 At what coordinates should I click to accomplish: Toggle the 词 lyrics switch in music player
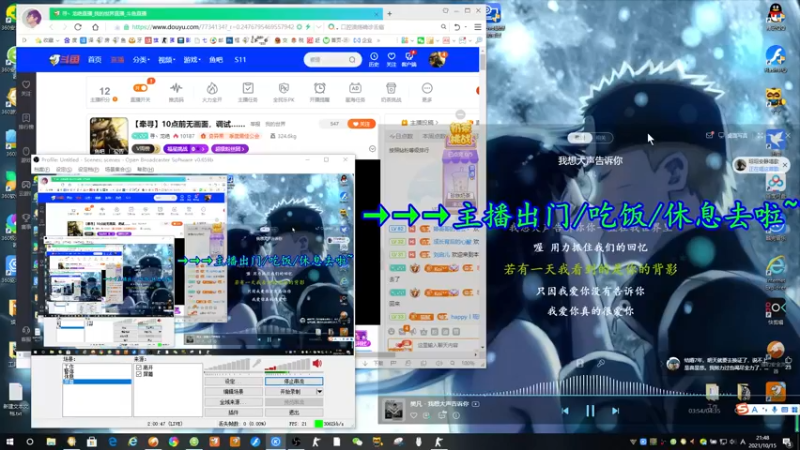(580, 137)
